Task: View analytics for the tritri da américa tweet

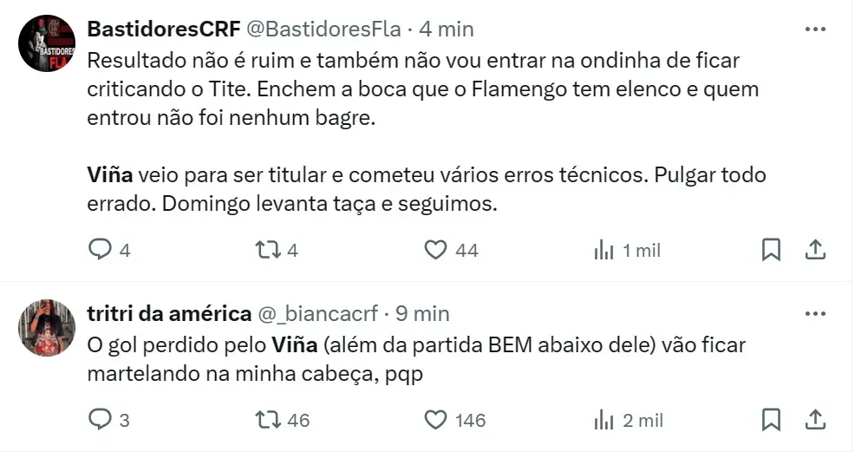Action: click(x=604, y=420)
